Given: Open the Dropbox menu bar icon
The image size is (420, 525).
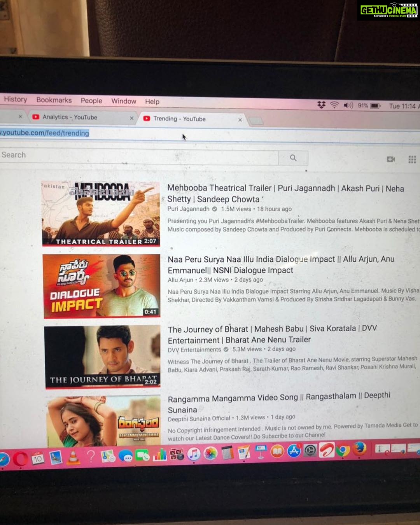Looking at the screenshot, I should pyautogui.click(x=321, y=105).
